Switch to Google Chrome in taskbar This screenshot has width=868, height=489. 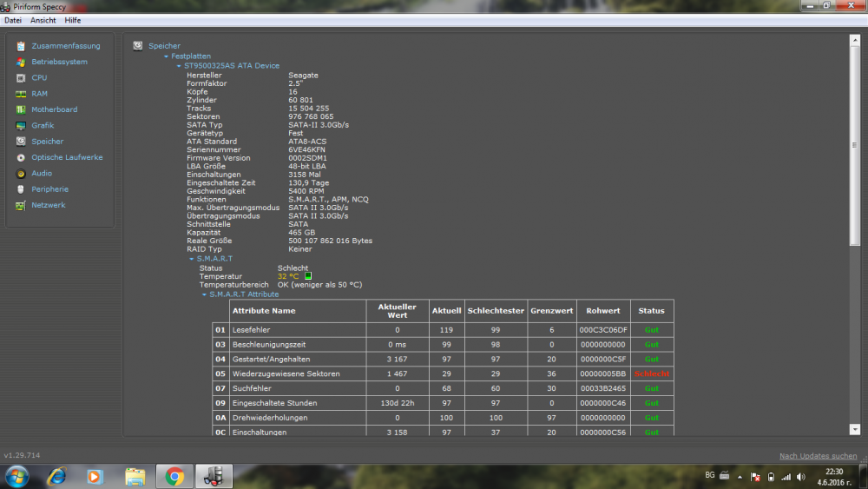(x=174, y=476)
